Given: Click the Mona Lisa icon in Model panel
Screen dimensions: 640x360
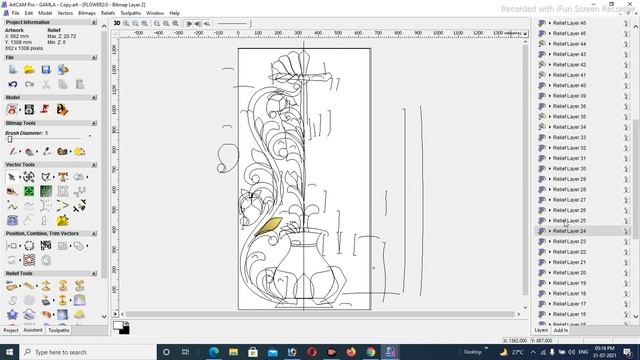Looking at the screenshot, I should (62, 109).
